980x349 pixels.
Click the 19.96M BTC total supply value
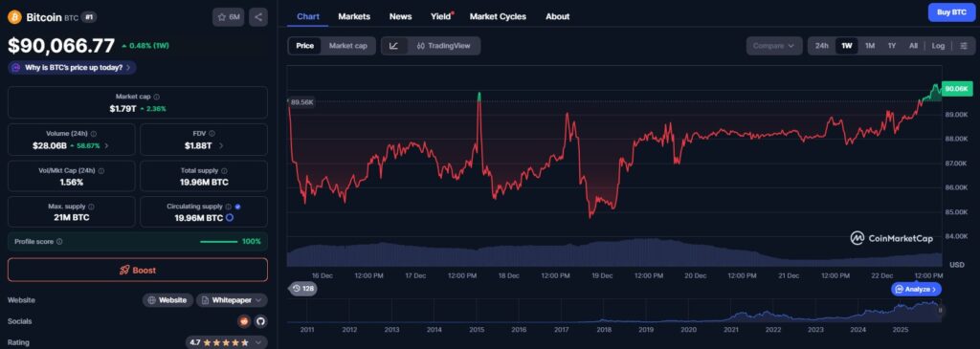[x=204, y=183]
